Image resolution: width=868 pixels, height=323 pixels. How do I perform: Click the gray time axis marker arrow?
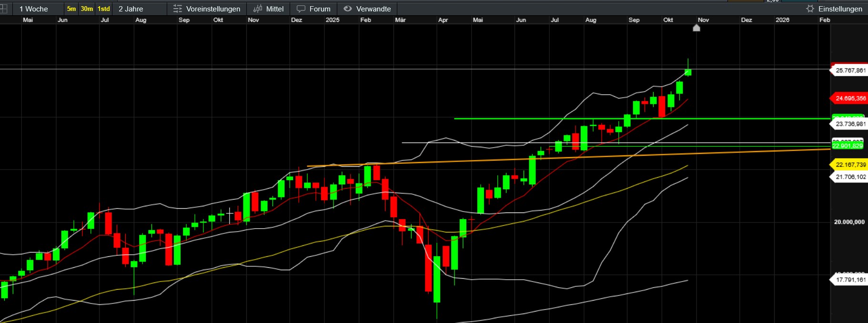point(696,28)
